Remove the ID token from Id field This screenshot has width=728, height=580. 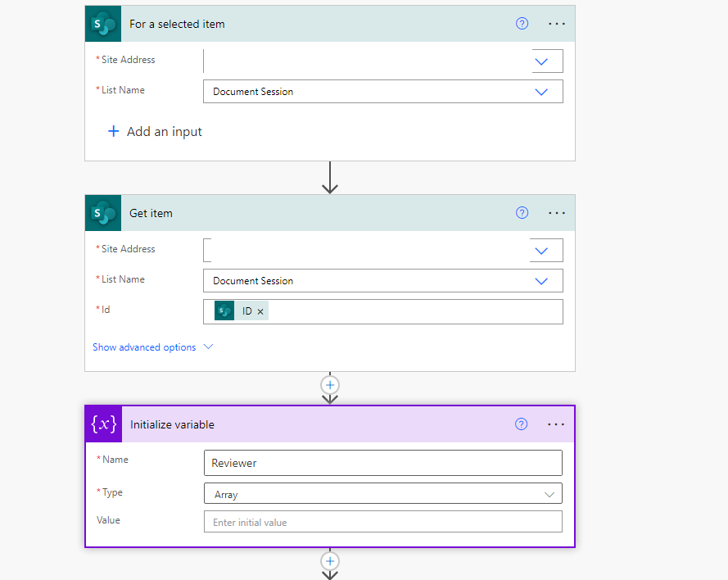[x=260, y=311]
